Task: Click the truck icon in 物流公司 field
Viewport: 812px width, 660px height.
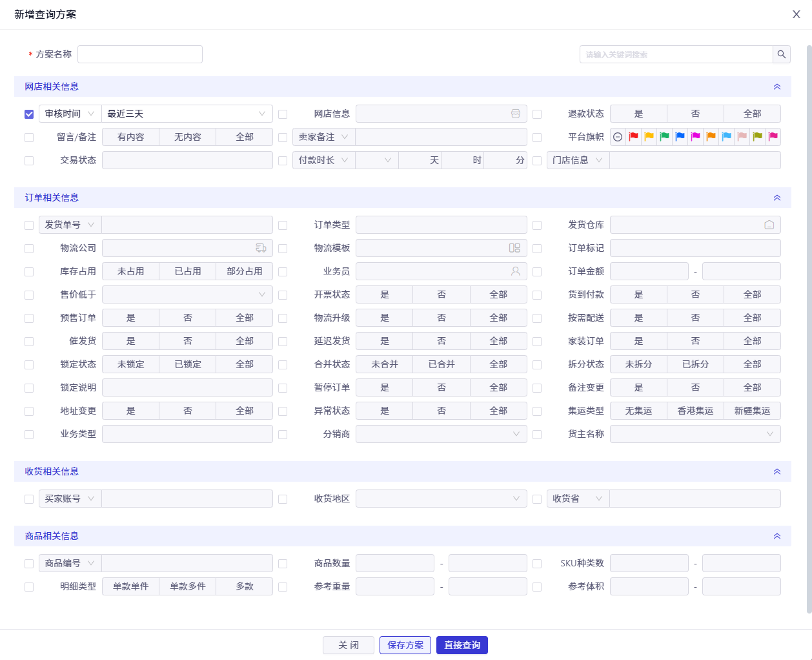Action: (x=261, y=248)
